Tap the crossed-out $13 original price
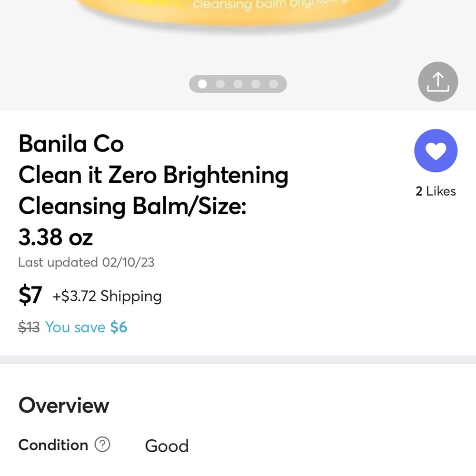This screenshot has height=476, width=476. point(29,327)
